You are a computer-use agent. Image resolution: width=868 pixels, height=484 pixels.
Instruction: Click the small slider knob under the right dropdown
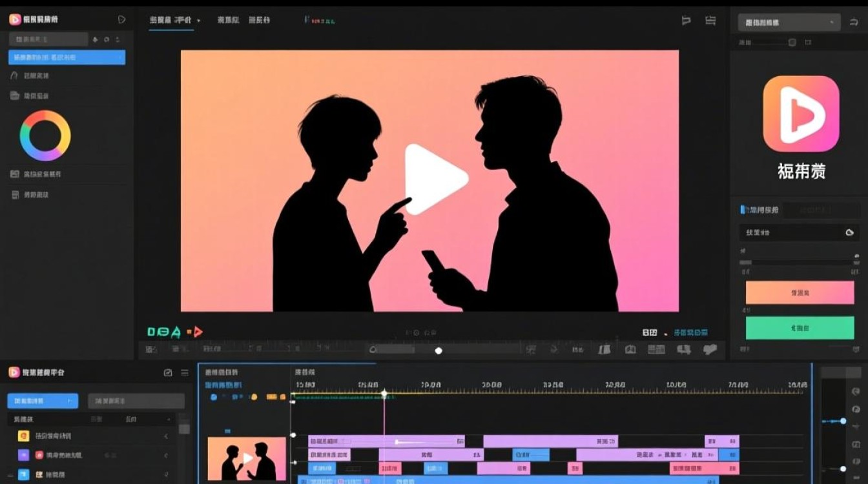[792, 43]
